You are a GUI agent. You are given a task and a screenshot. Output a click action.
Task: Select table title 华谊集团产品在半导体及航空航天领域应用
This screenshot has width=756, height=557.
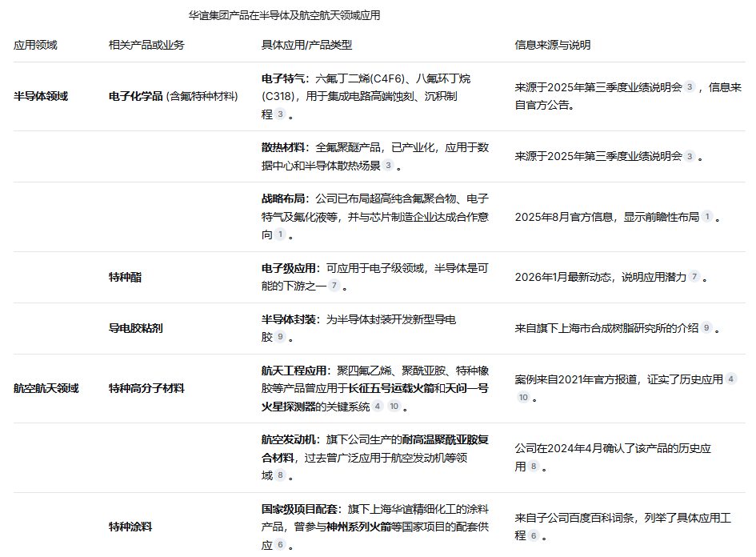point(284,15)
